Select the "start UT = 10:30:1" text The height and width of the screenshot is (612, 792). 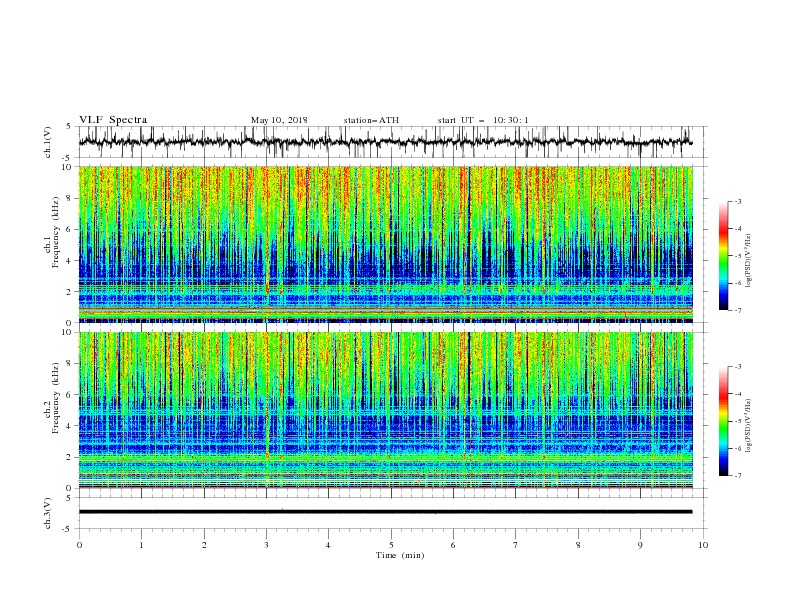click(483, 120)
